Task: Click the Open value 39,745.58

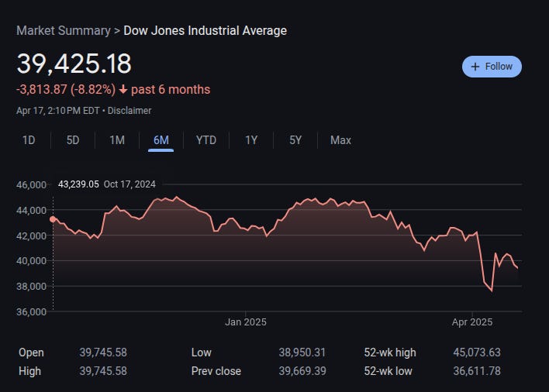Action: (103, 352)
